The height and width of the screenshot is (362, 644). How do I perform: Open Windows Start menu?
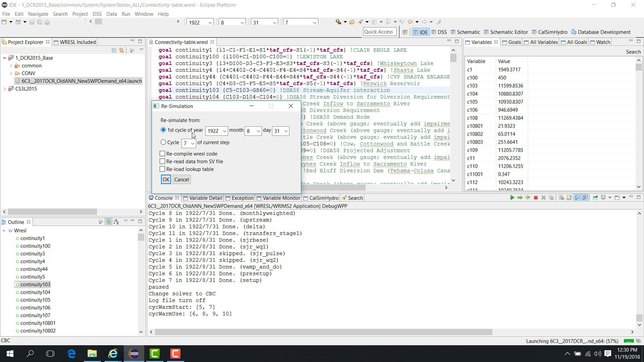pyautogui.click(x=10, y=354)
